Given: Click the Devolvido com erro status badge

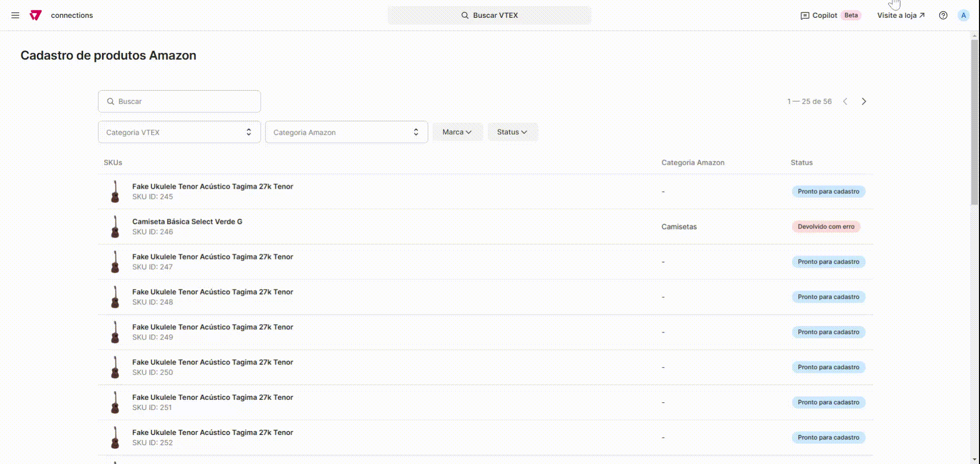Looking at the screenshot, I should (x=825, y=226).
